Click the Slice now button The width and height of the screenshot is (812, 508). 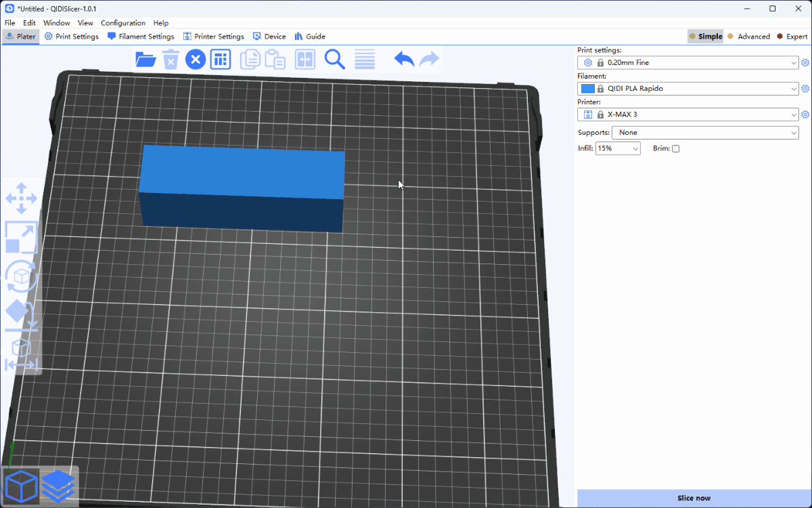[x=694, y=498]
